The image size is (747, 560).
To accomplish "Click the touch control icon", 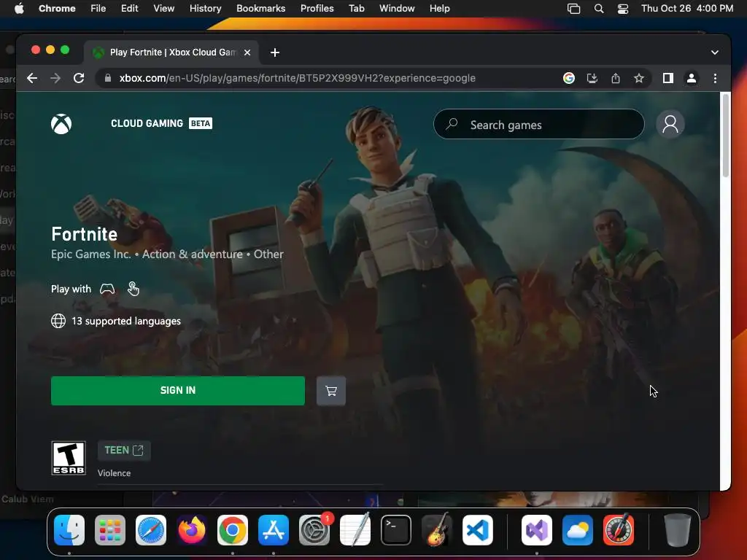I will click(x=133, y=289).
